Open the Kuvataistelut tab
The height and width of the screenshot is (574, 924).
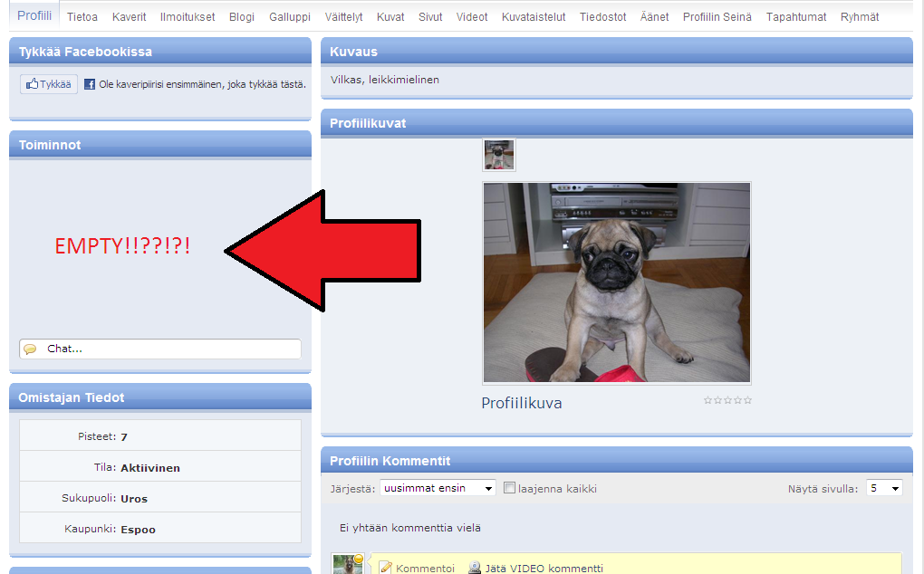pos(534,17)
